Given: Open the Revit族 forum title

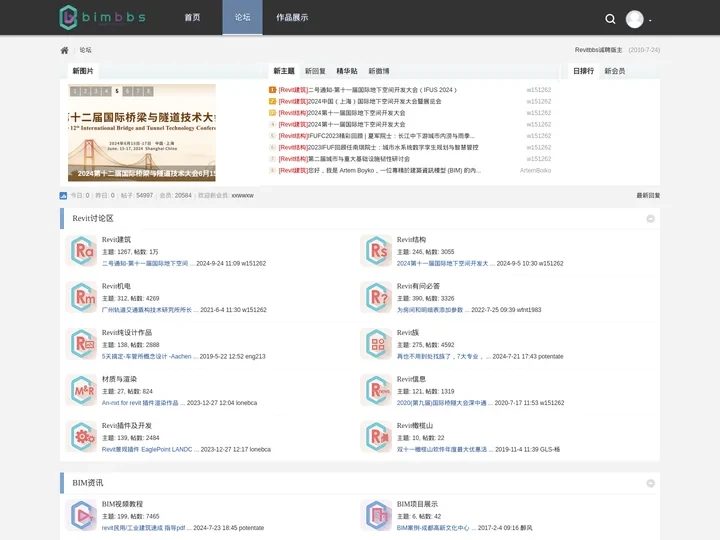Looking at the screenshot, I should coord(408,332).
